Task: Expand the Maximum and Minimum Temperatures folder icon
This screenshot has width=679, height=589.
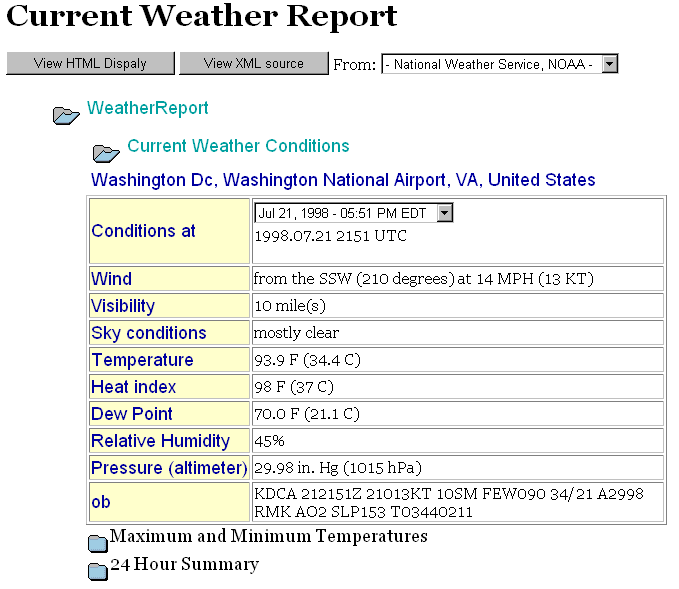Action: (97, 543)
